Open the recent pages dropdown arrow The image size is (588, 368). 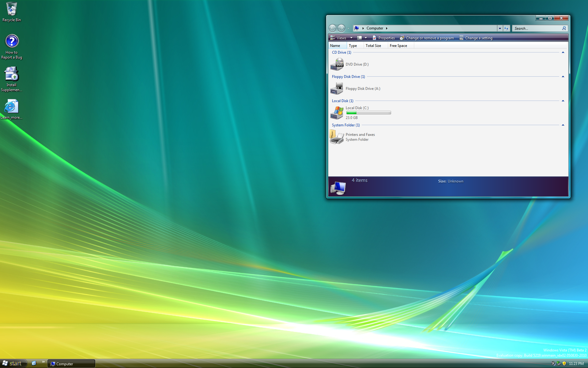[348, 29]
